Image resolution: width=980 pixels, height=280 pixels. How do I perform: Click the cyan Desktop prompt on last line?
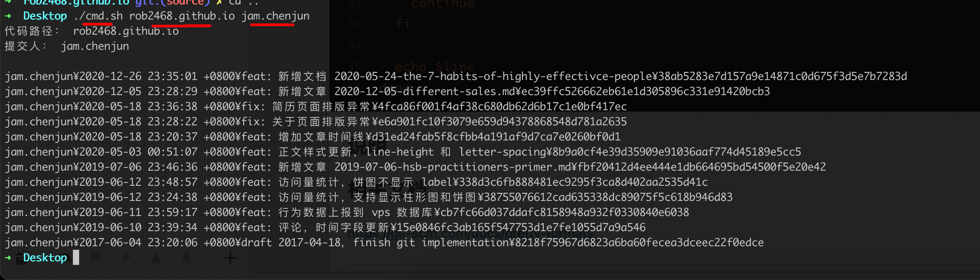[x=45, y=258]
